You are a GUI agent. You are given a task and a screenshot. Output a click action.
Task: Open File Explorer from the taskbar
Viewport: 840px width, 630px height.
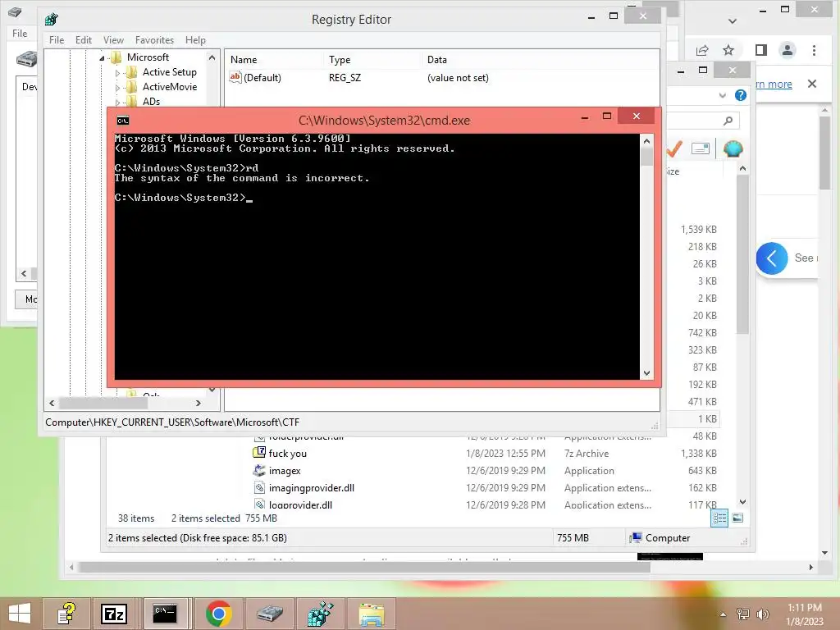coord(372,614)
